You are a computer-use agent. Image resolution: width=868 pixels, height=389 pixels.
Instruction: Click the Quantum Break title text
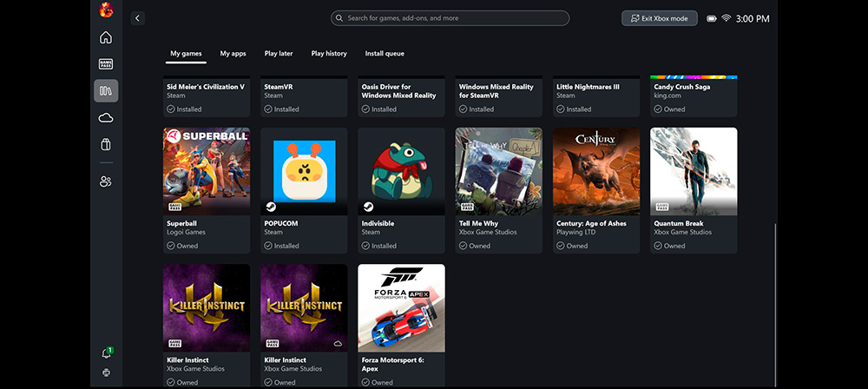pyautogui.click(x=679, y=223)
